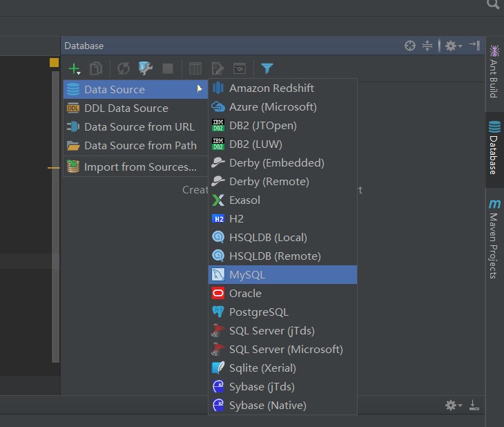This screenshot has width=504, height=427.
Task: Choose DB2 (LUW) driver
Action: pos(282,144)
